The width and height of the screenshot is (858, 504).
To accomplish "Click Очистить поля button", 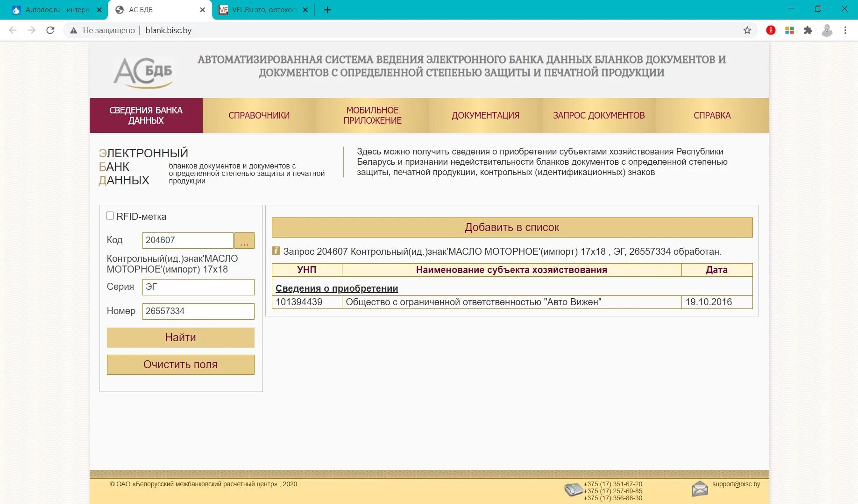I will tap(181, 364).
